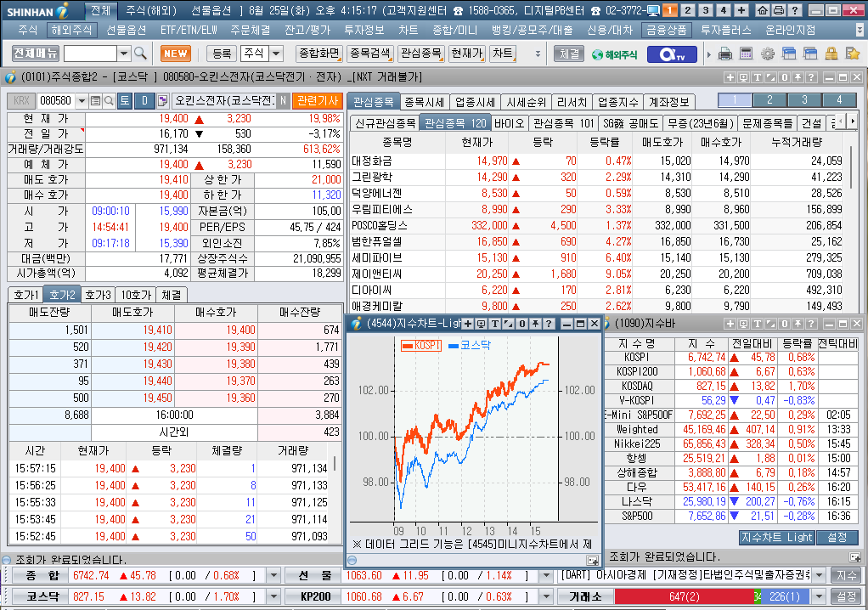Screen dimensions: 868x610
Task: Click plus icon in 지수바 window header
Action: coord(730,324)
